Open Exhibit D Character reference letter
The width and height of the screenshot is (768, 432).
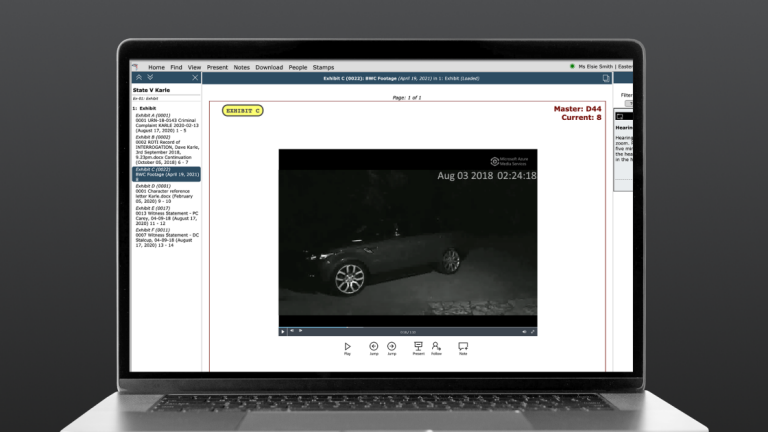[x=165, y=195]
